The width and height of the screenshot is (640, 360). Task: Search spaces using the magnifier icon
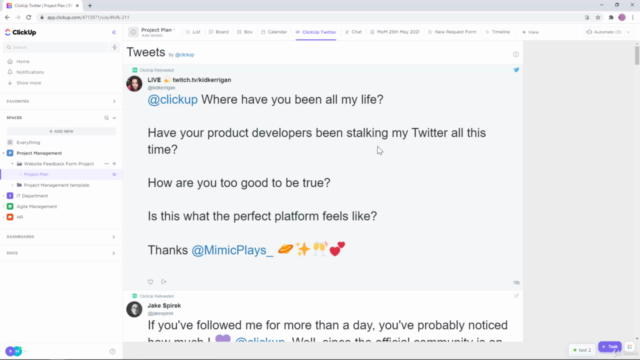[106, 118]
